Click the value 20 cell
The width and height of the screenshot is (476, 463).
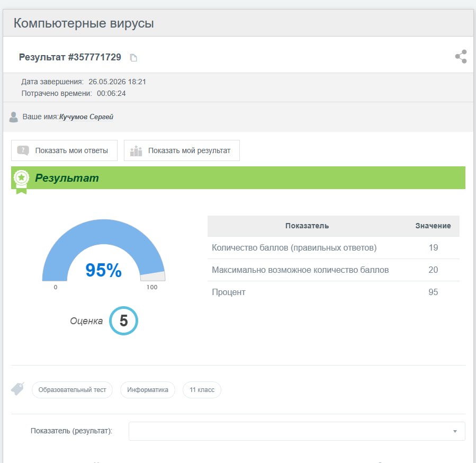click(x=433, y=270)
